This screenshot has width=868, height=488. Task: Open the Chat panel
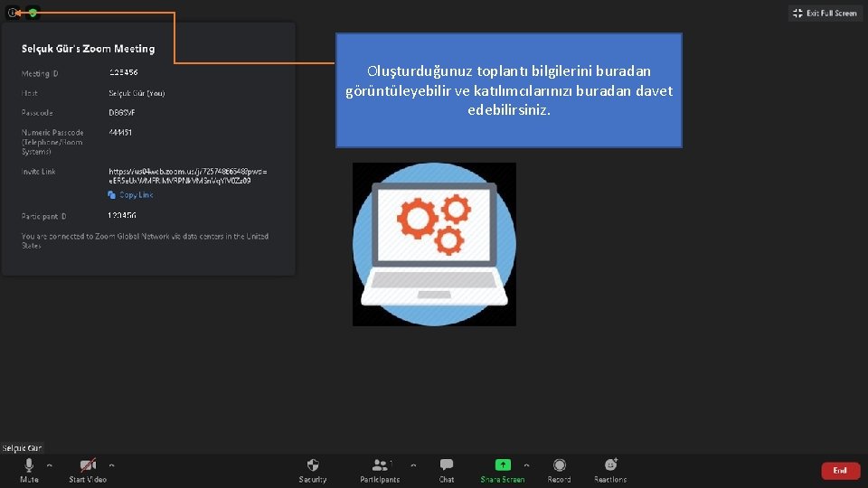point(447,471)
